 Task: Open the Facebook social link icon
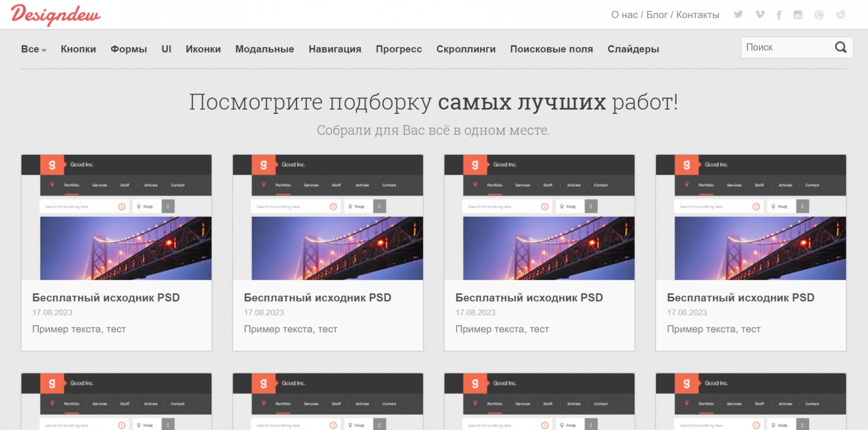779,15
